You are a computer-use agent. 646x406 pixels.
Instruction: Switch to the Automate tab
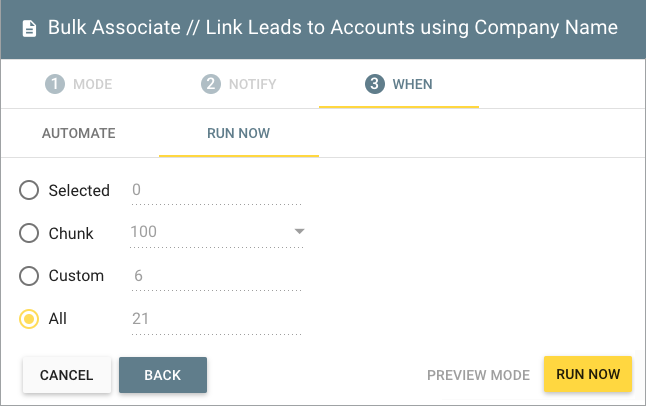(x=79, y=133)
